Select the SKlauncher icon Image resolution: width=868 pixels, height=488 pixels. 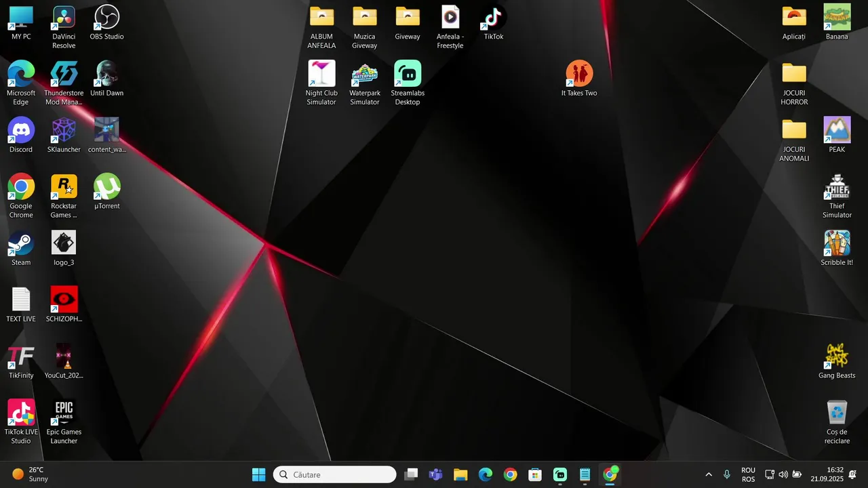64,136
